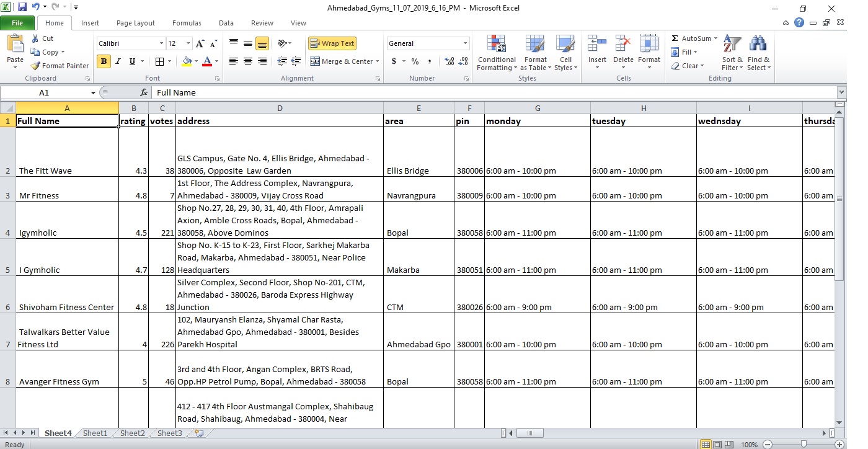This screenshot has height=449, width=868.
Task: Click the Find & Select binoculars icon
Action: point(758,45)
